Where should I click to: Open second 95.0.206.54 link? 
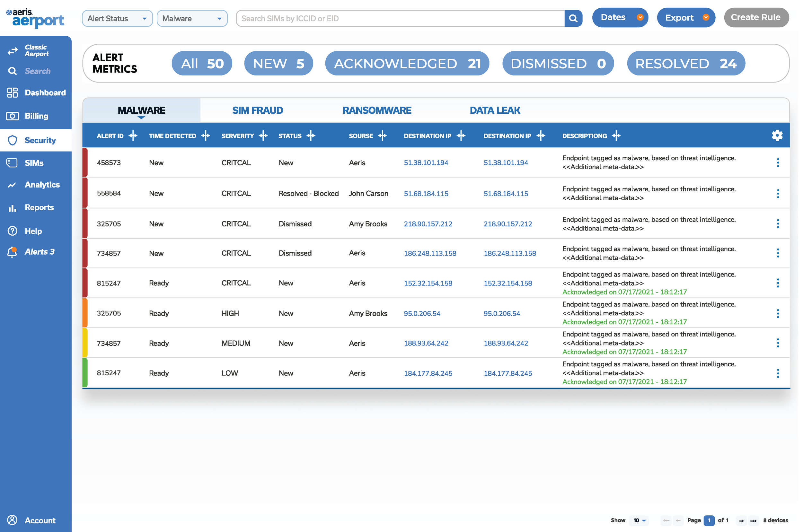coord(502,313)
